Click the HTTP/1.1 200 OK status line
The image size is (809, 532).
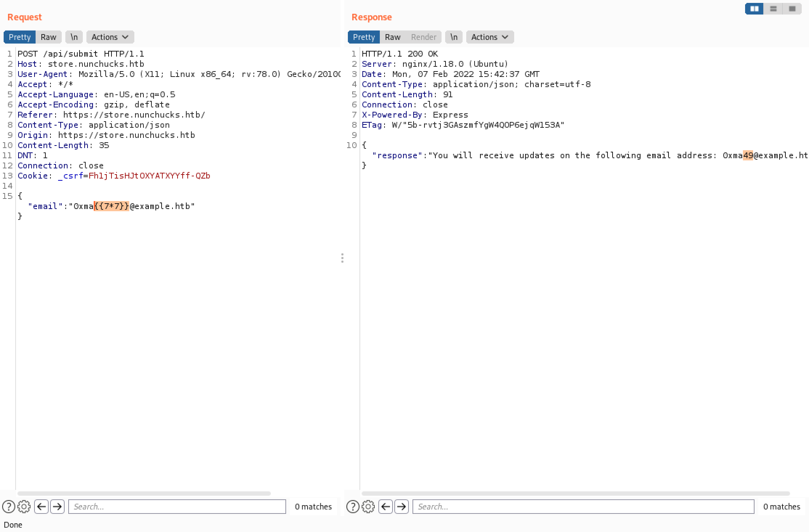tap(400, 54)
